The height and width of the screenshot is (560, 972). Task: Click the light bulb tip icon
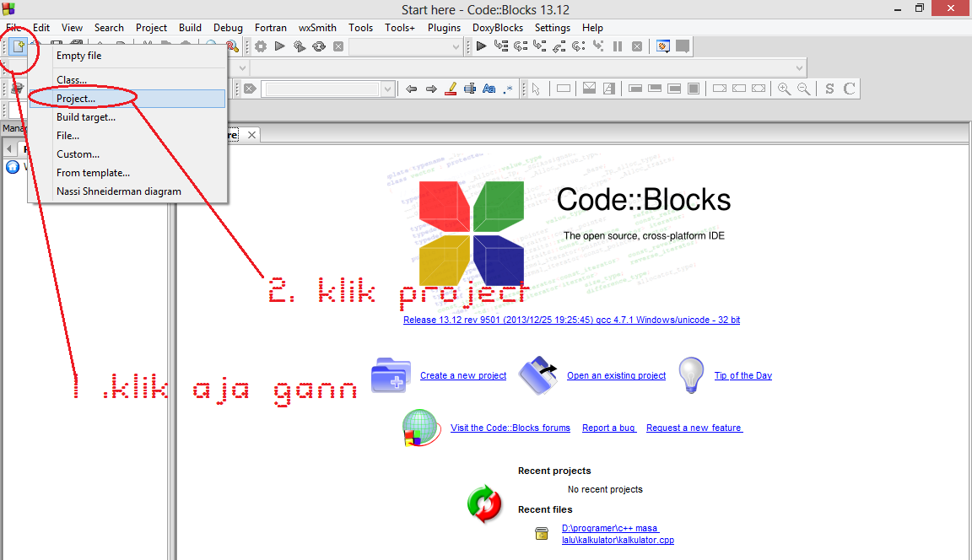tap(691, 375)
